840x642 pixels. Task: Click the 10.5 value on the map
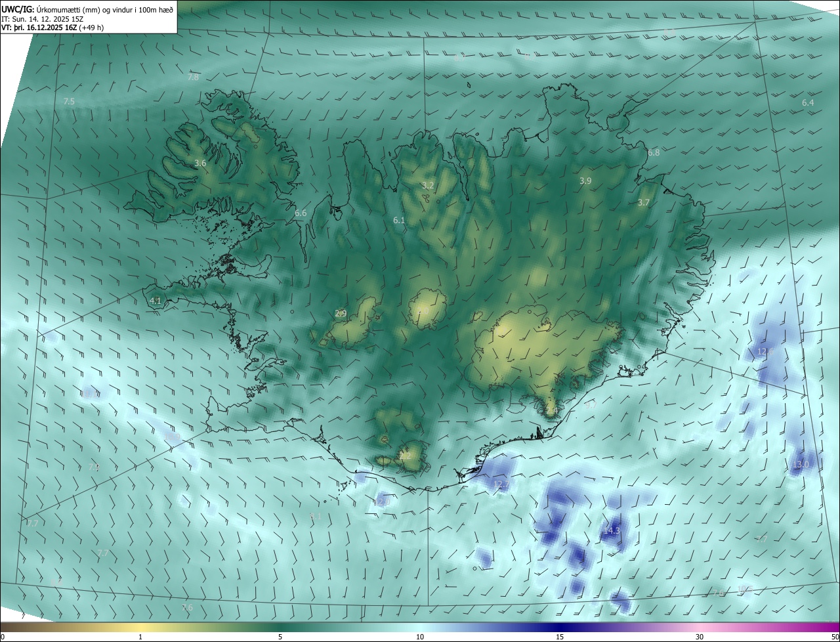coord(745,589)
